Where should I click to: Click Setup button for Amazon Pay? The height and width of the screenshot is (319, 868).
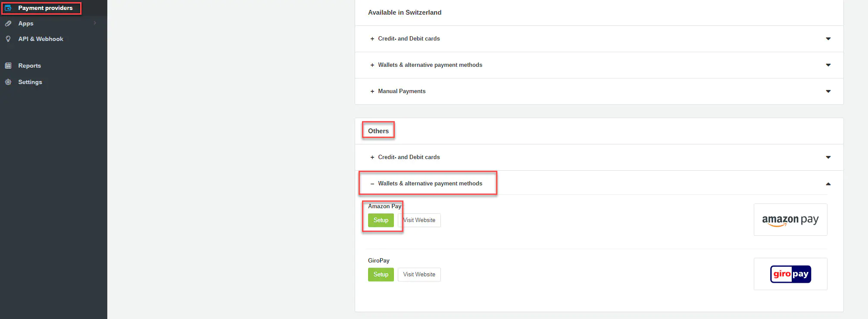pyautogui.click(x=381, y=220)
